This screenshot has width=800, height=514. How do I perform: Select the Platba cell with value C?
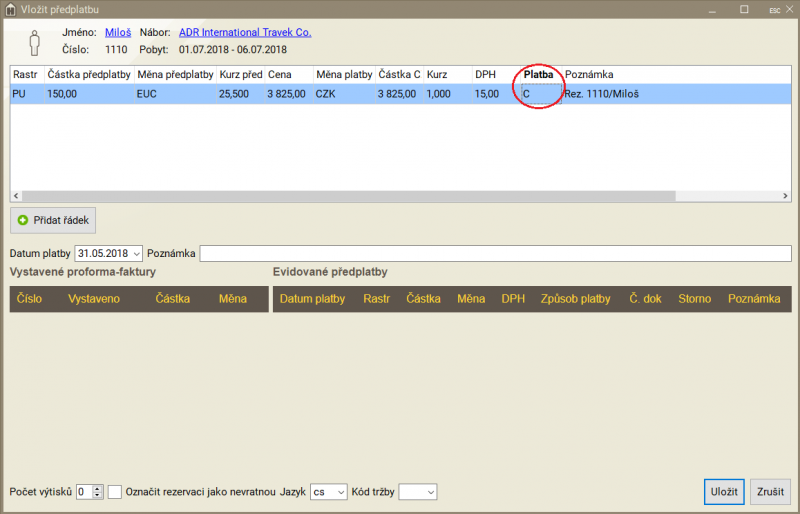[x=539, y=94]
